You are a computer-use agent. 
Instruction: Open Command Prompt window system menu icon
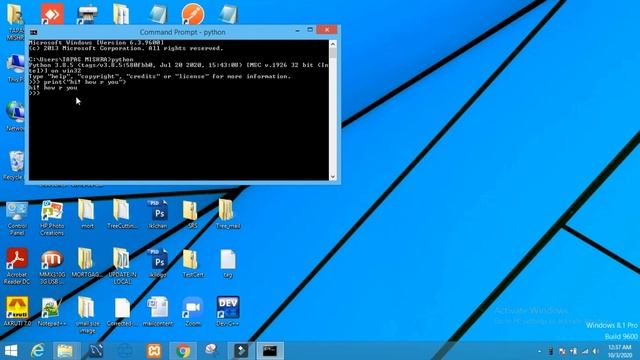coord(33,32)
